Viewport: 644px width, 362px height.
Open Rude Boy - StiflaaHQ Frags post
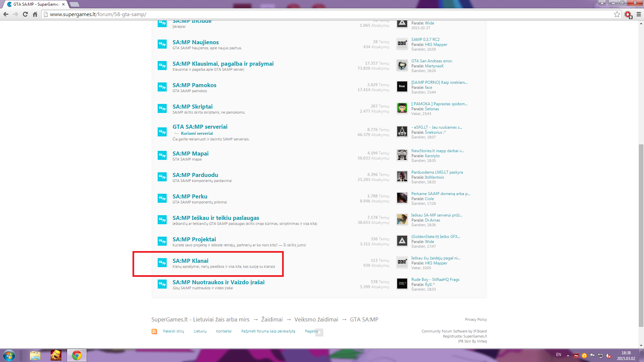[435, 280]
